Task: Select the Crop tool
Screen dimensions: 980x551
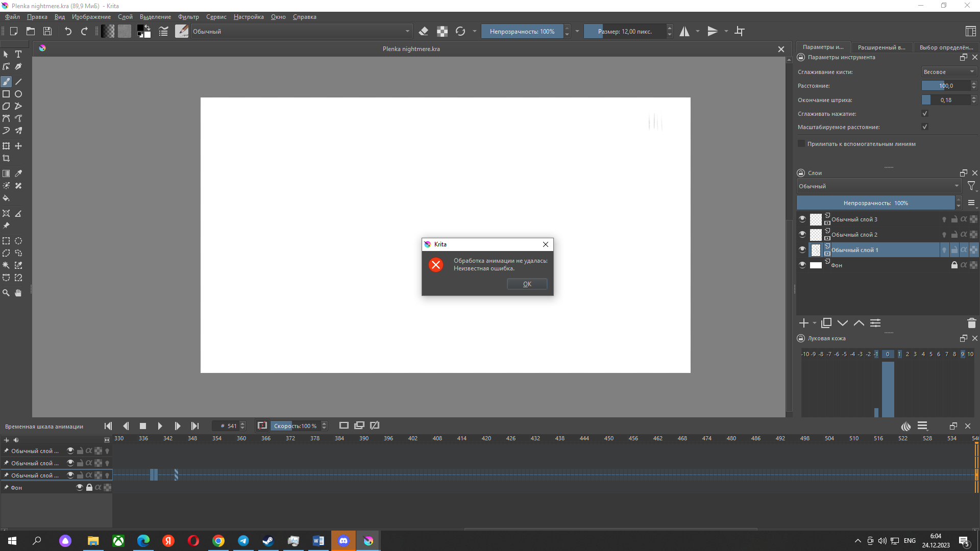Action: coord(6,158)
